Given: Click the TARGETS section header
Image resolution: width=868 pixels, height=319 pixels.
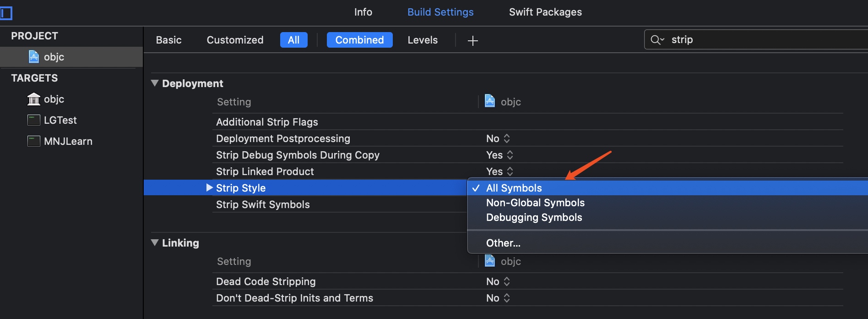Looking at the screenshot, I should [x=34, y=78].
